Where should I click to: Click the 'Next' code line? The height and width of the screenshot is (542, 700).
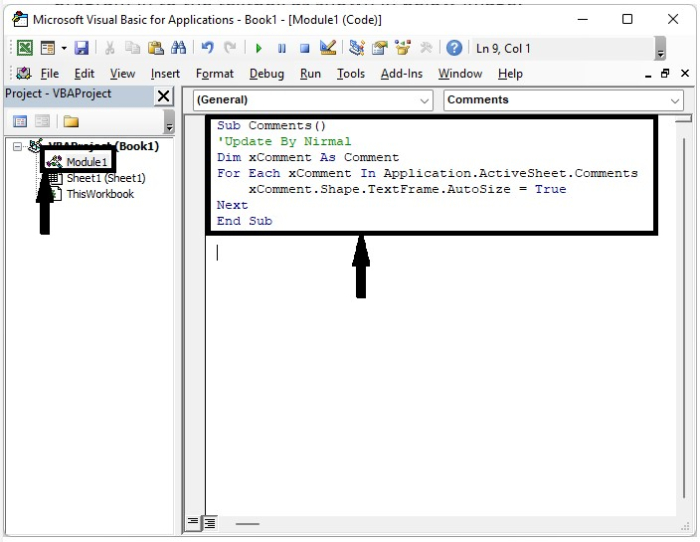[232, 205]
